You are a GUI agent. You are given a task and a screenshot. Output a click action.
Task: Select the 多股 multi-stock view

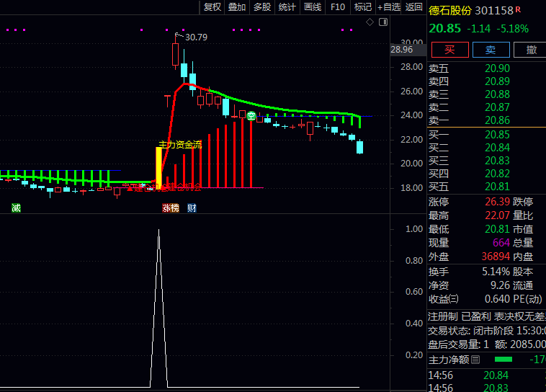(x=261, y=7)
